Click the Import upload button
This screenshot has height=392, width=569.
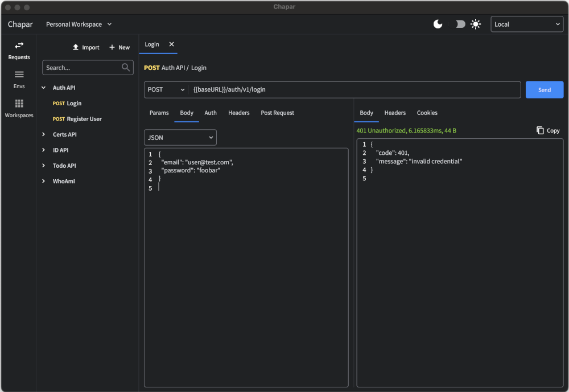click(x=86, y=47)
